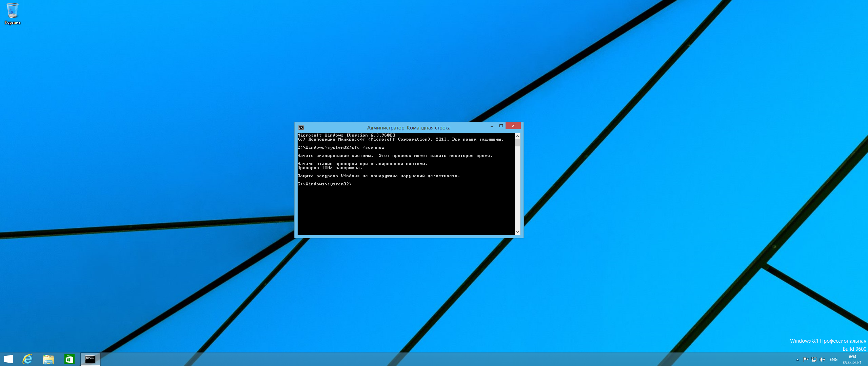The width and height of the screenshot is (868, 366).
Task: Click Command Prompt taskbar button
Action: (x=91, y=359)
